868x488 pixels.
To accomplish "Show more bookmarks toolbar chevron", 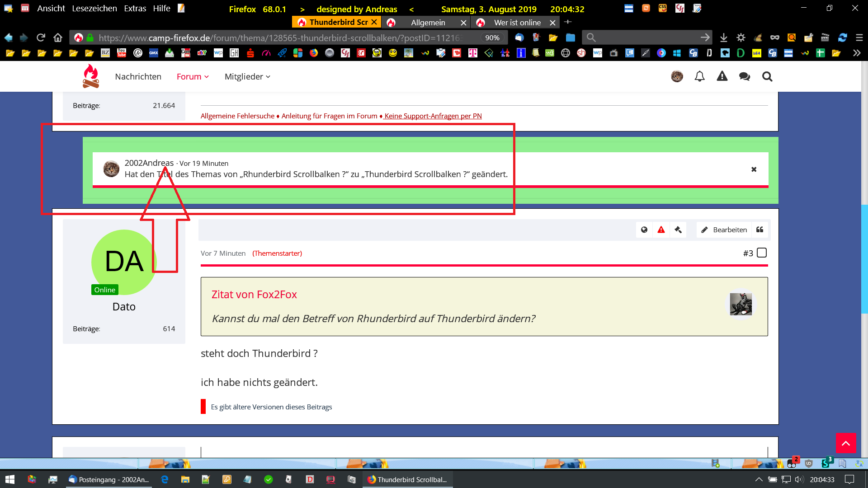I will 857,53.
